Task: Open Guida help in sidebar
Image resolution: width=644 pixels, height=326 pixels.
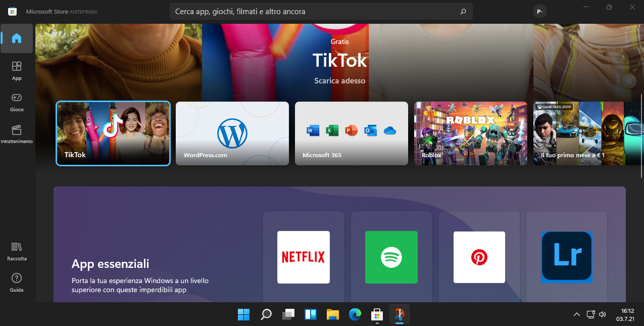Action: 17,283
